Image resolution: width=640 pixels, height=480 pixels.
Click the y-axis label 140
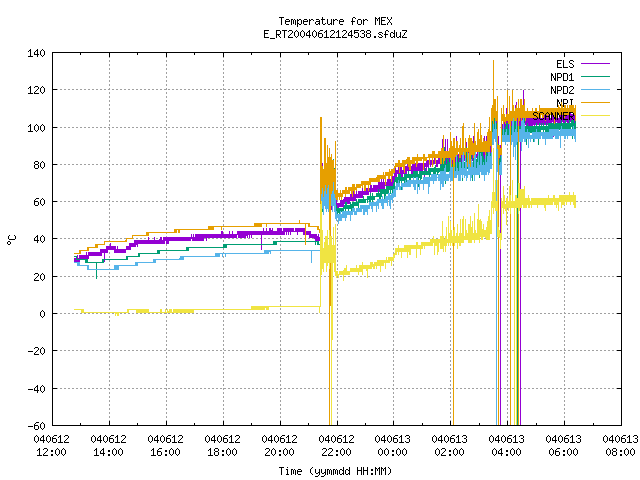click(x=36, y=53)
